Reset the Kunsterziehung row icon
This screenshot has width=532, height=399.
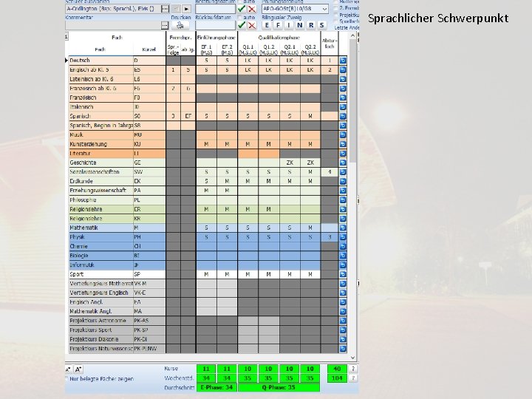[343, 144]
